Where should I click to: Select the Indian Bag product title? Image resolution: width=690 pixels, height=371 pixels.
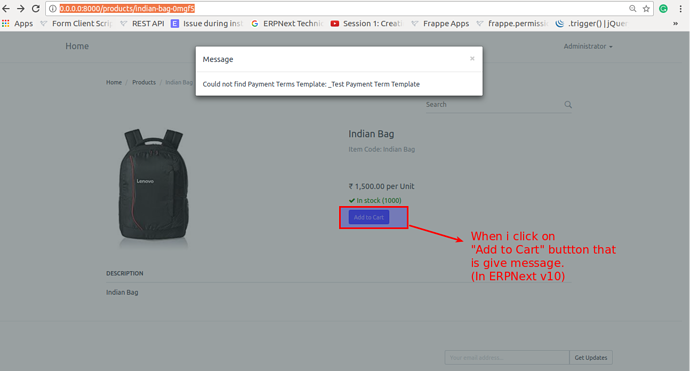[x=371, y=134]
